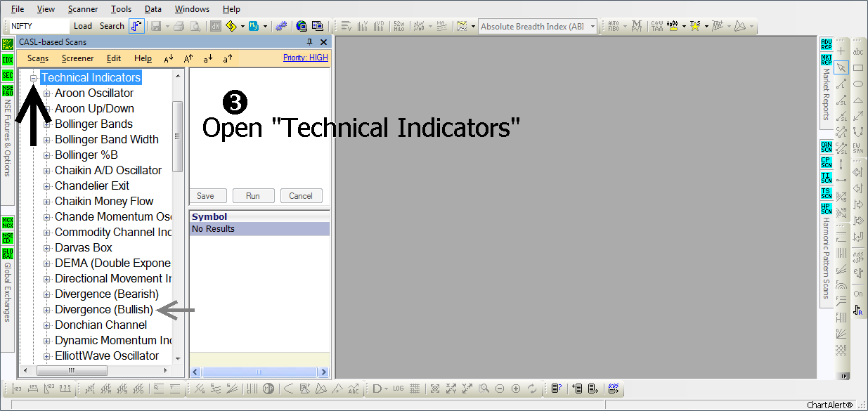This screenshot has height=411, width=868.
Task: Open the Screener menu in scan panel
Action: (x=77, y=59)
